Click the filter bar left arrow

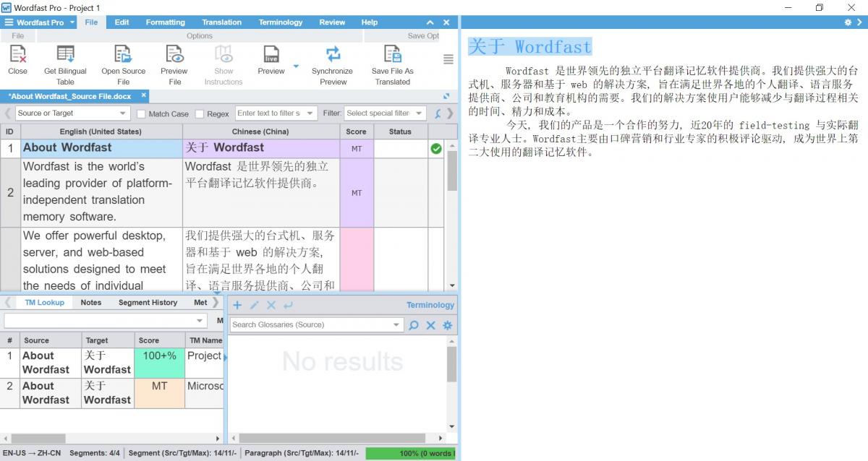click(8, 113)
